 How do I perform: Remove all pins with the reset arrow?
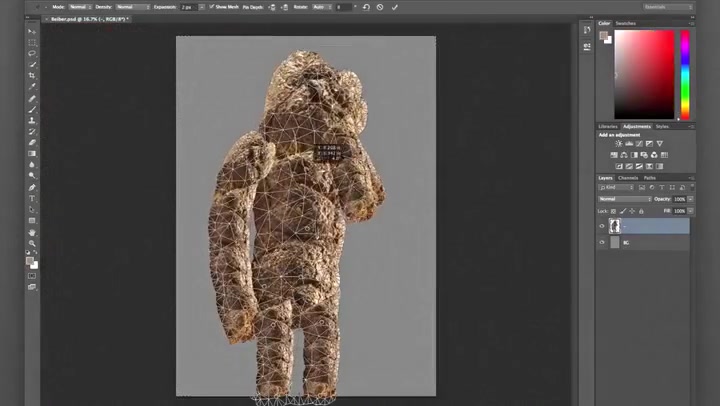[x=366, y=7]
